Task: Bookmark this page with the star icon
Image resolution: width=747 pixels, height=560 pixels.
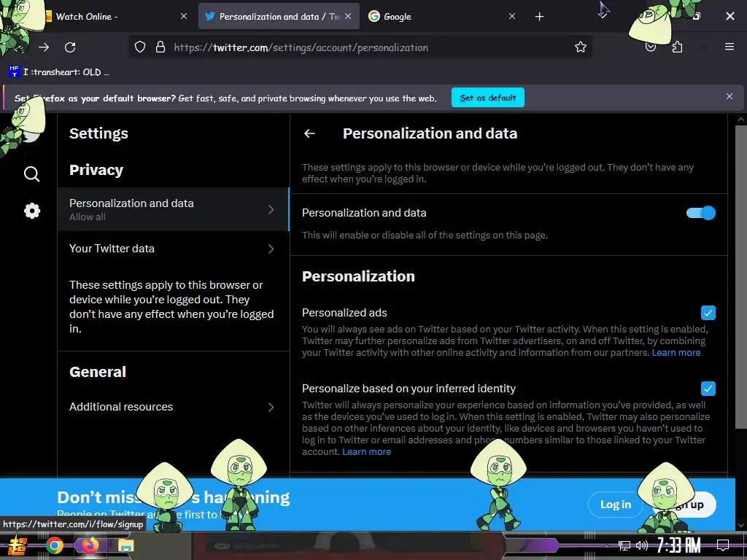Action: click(x=580, y=47)
